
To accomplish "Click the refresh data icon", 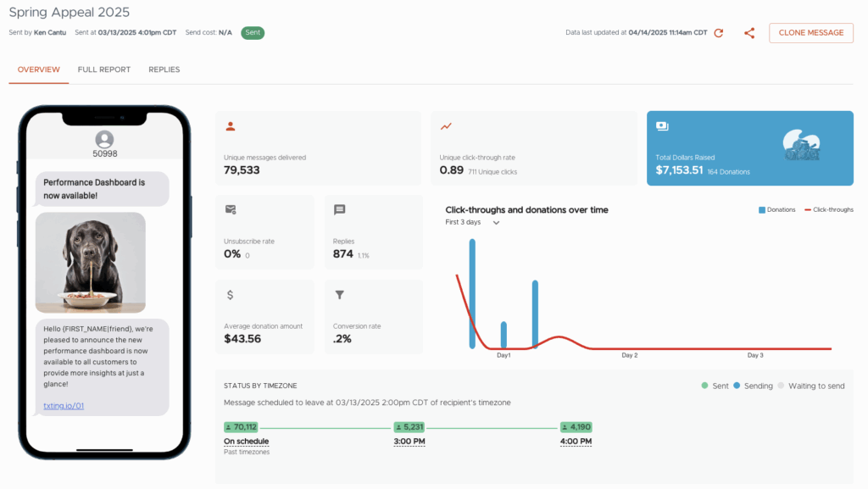I will click(x=719, y=33).
